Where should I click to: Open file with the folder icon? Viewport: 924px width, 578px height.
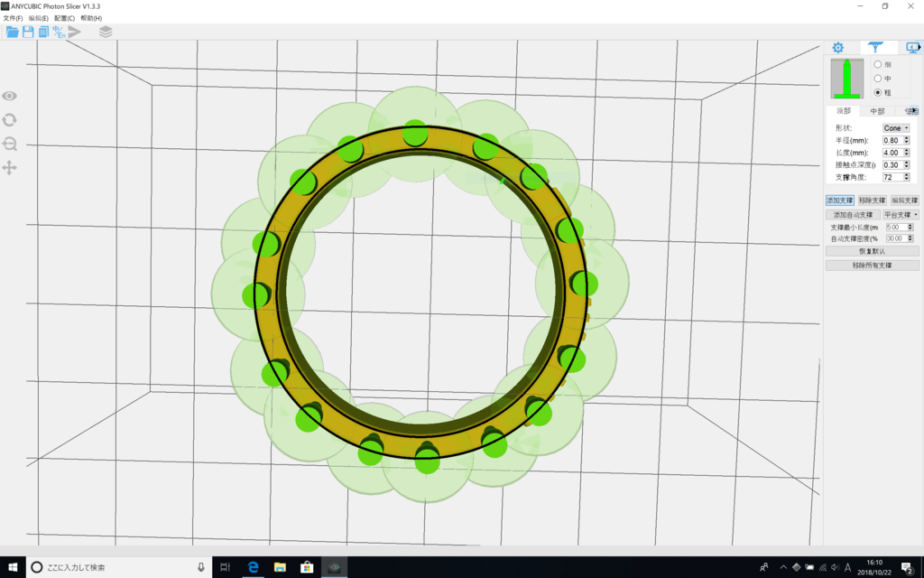point(12,32)
